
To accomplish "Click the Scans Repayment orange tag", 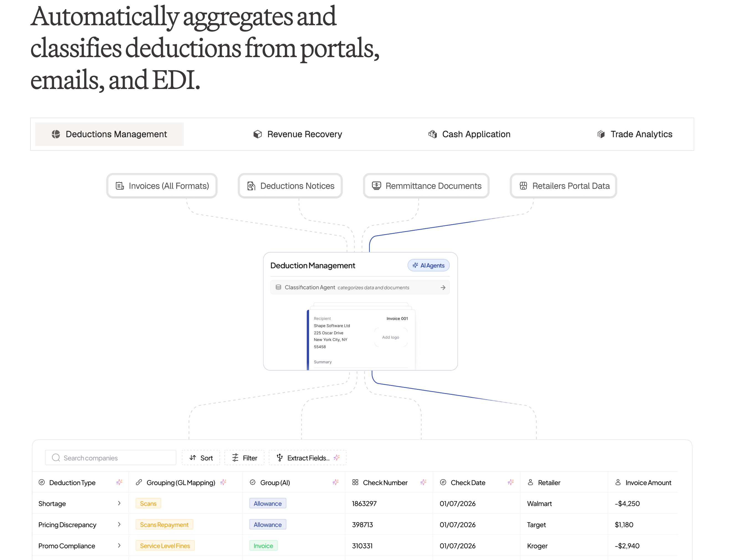I will coord(164,525).
